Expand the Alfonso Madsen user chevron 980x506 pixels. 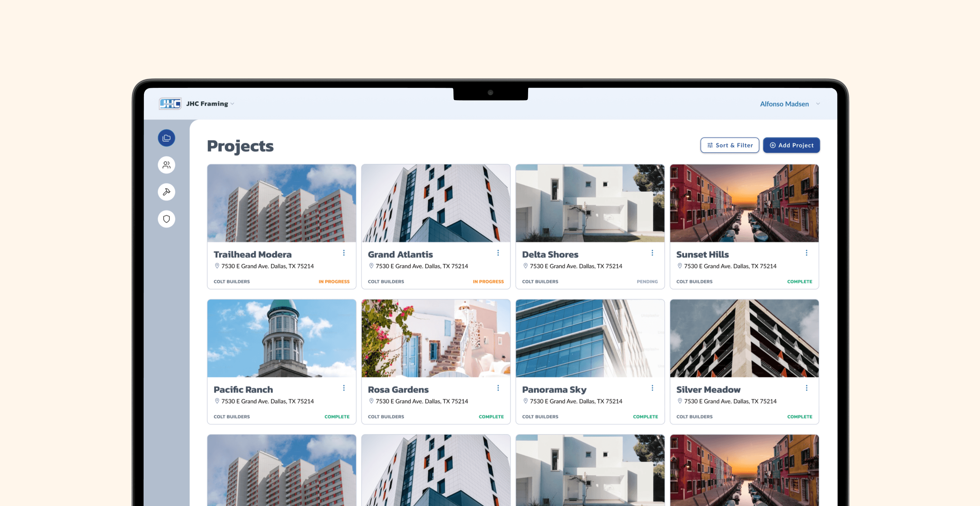click(818, 104)
